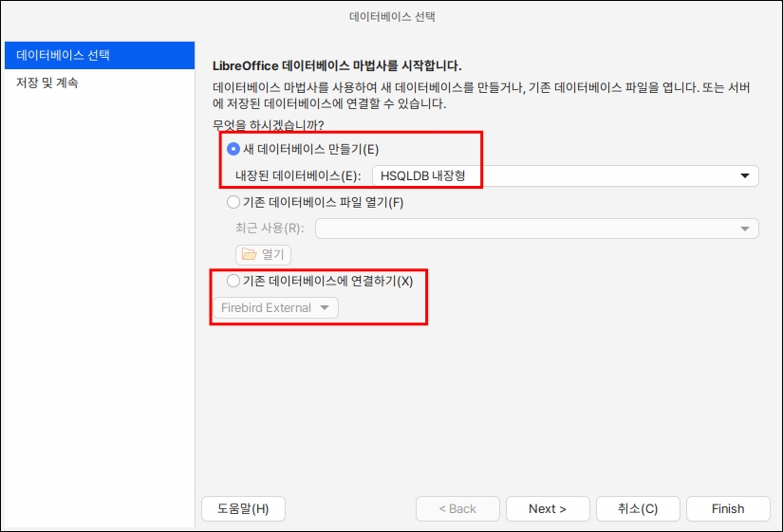The height and width of the screenshot is (532, 783).
Task: Click the 열기 button text
Action: 273,254
